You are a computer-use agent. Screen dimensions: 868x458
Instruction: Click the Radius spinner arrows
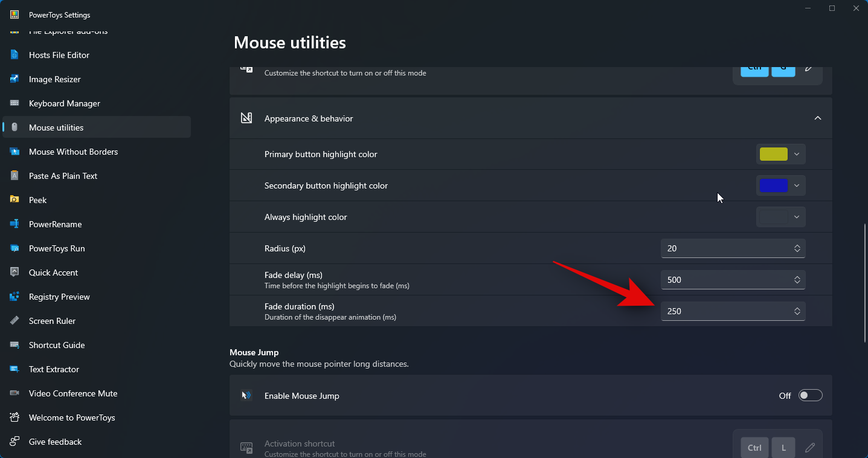click(797, 248)
